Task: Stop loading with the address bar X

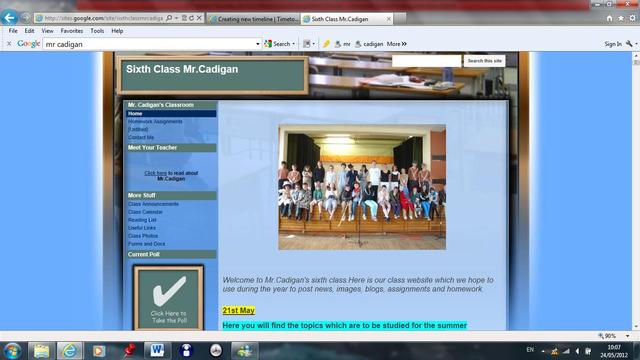Action: [199, 18]
